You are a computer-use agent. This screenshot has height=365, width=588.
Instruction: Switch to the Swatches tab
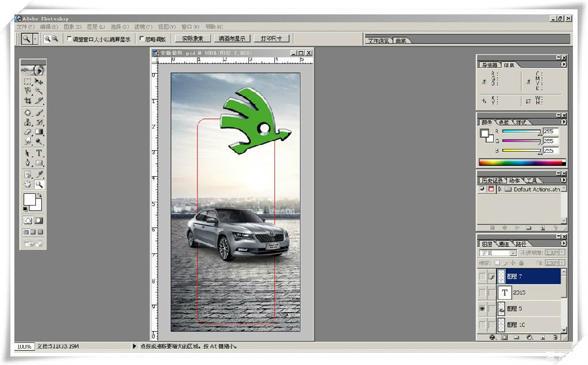504,123
